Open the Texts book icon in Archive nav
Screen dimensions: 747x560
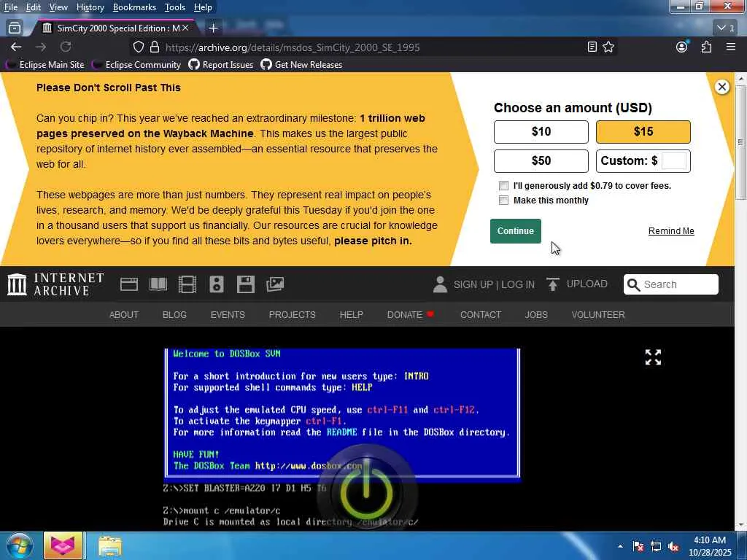pos(158,284)
